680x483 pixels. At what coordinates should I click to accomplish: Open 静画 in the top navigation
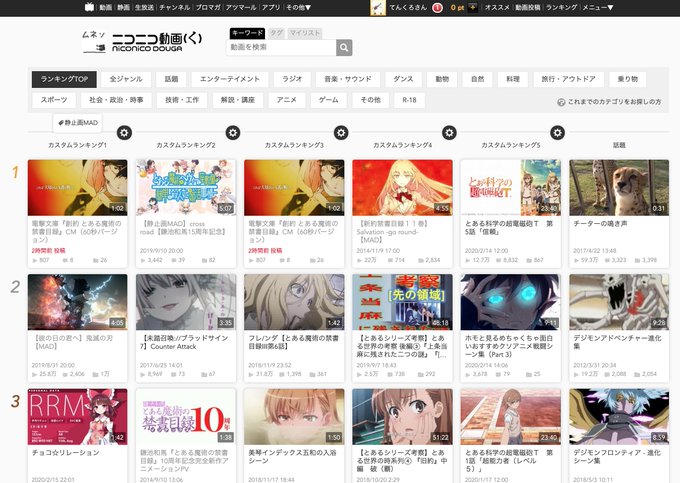click(123, 7)
